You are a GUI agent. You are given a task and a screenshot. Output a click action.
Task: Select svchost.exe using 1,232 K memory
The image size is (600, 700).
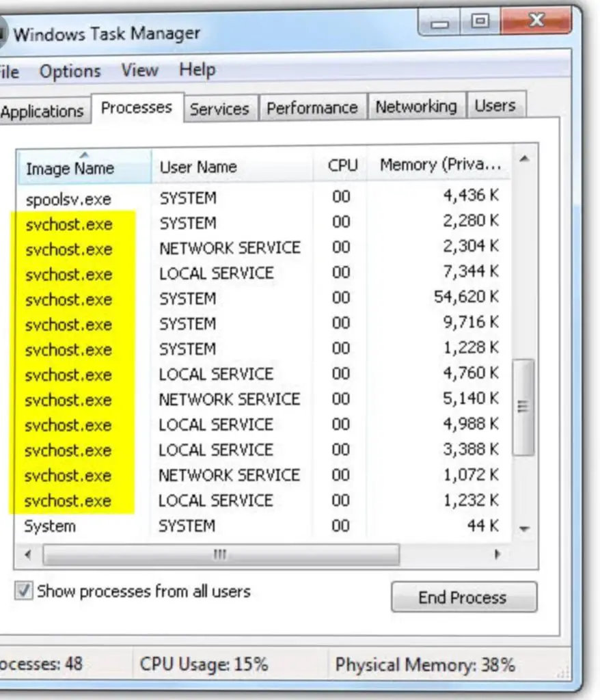pos(263,500)
